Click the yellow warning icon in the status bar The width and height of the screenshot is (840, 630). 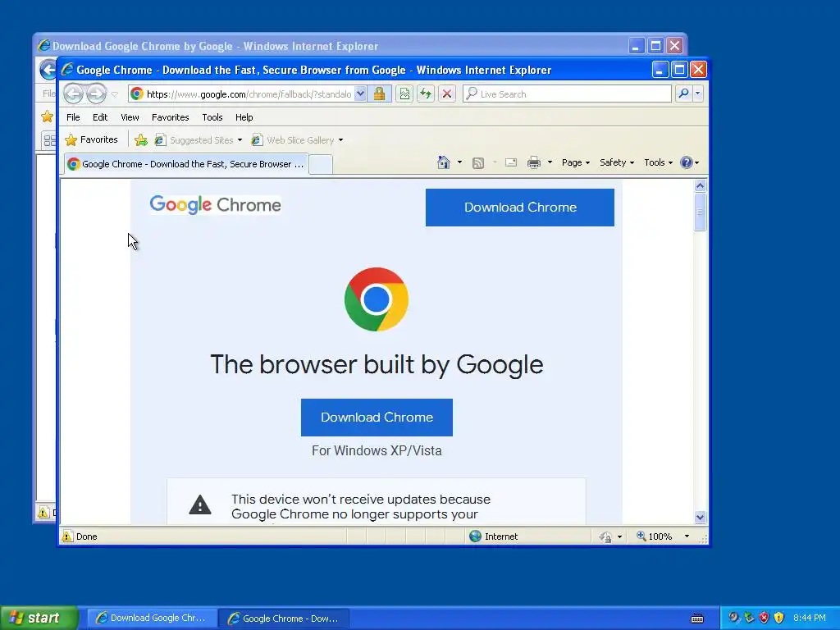click(67, 536)
